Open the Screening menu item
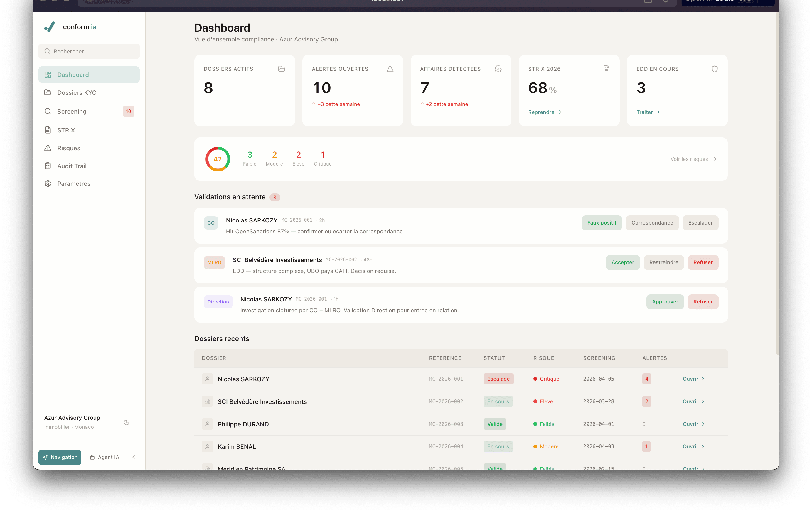Viewport: 812px width, 513px height. 72,111
